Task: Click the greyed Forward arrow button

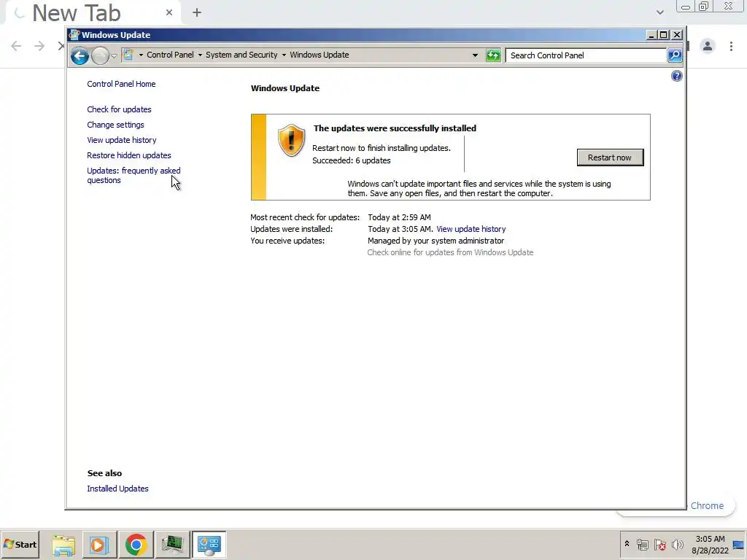Action: [x=100, y=55]
